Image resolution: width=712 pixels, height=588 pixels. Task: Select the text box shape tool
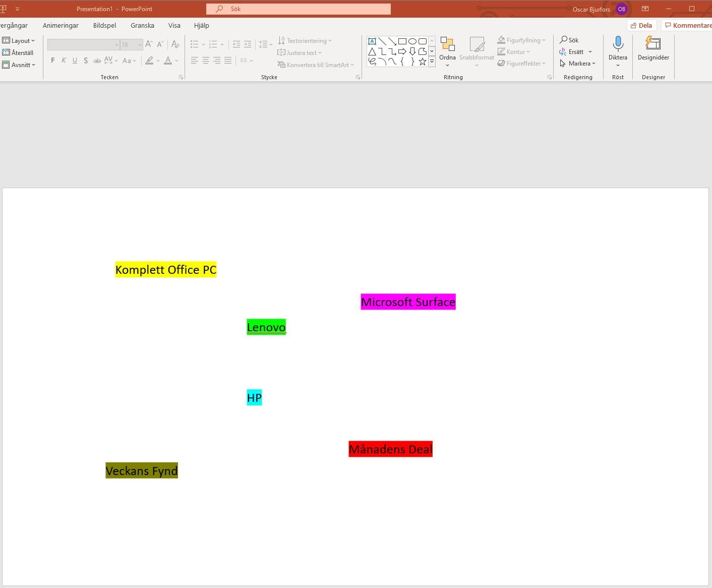coord(372,41)
